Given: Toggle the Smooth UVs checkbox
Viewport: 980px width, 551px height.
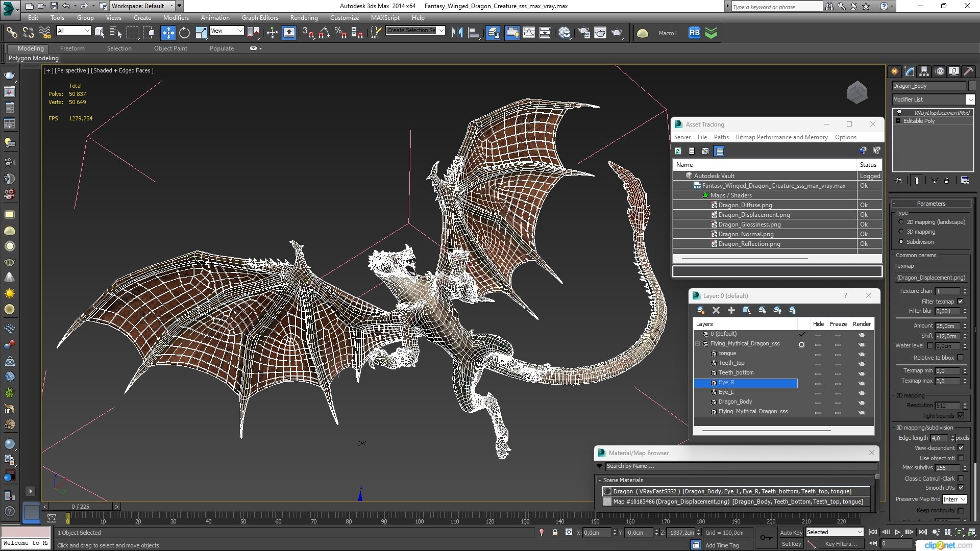Looking at the screenshot, I should 961,488.
